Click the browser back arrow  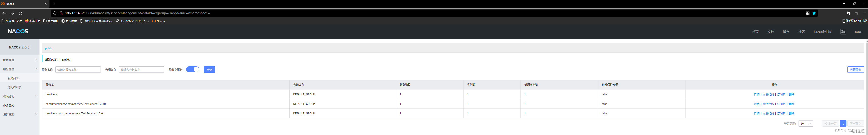(x=4, y=13)
